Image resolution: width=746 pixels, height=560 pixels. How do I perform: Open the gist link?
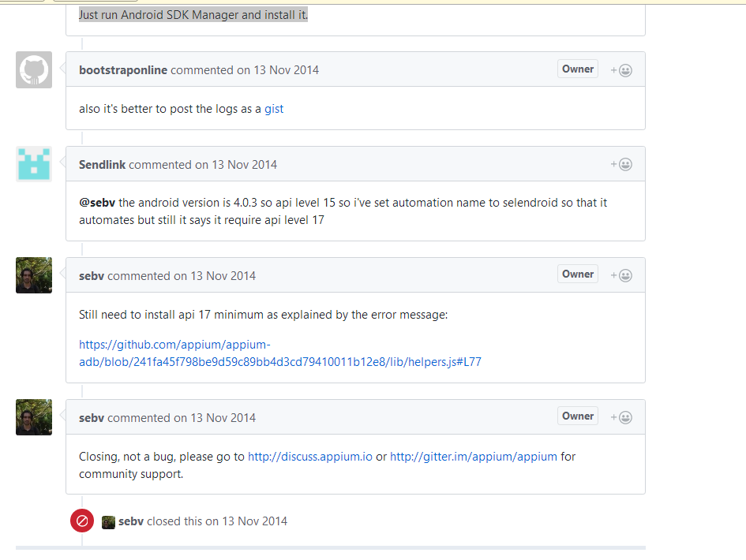click(274, 109)
